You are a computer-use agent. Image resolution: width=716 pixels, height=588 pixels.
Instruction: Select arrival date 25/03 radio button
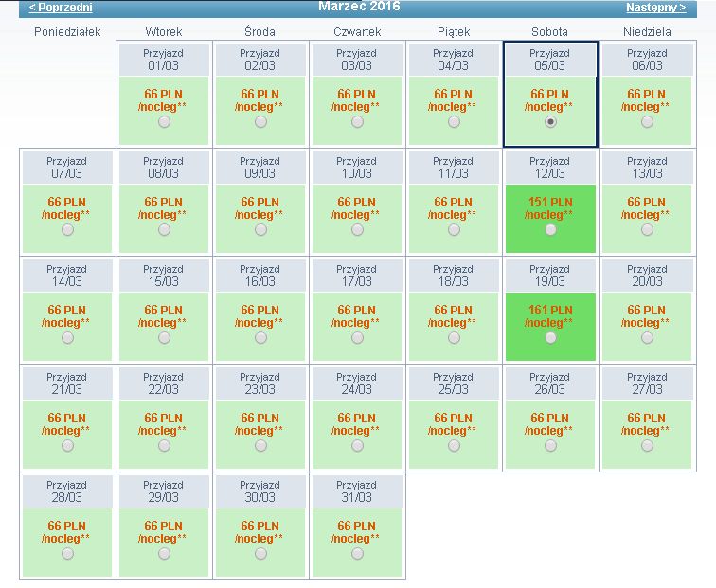[x=454, y=446]
